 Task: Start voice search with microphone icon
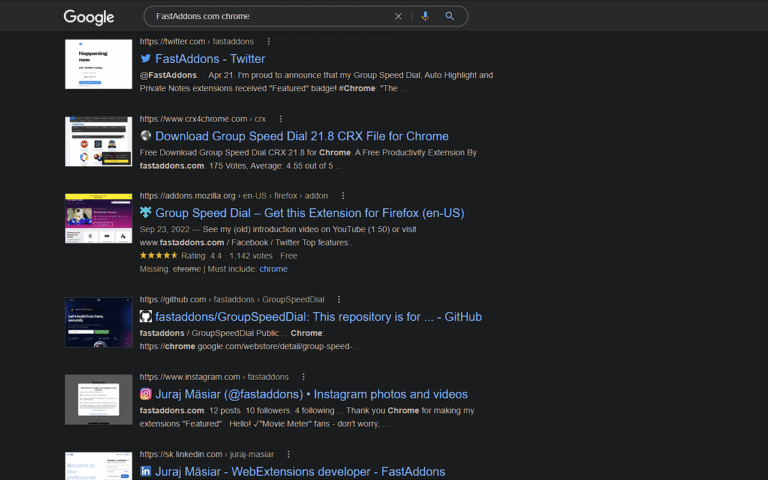coord(425,16)
